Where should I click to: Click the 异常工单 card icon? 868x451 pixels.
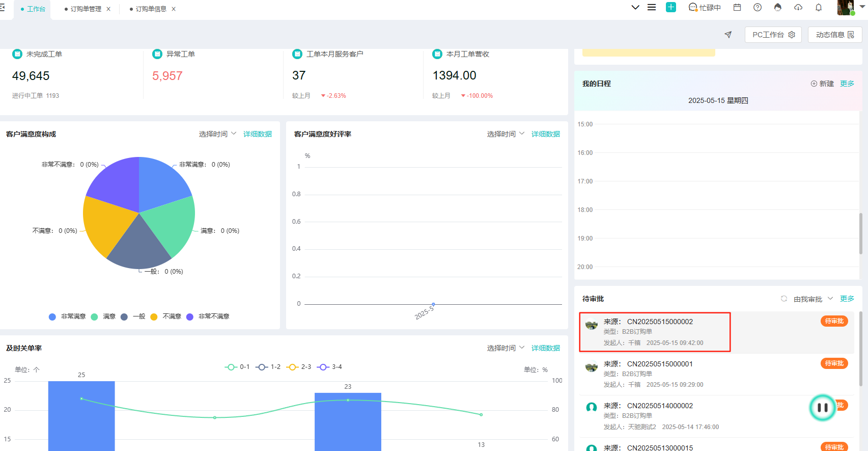[157, 54]
